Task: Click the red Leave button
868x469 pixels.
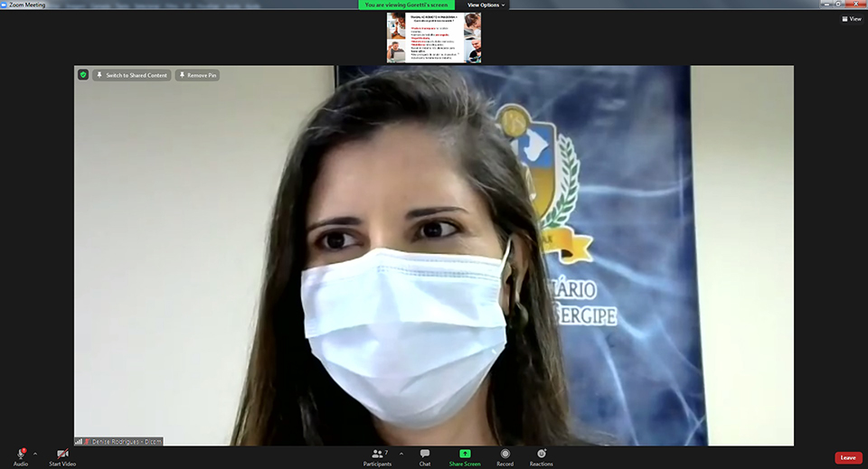Action: point(847,457)
